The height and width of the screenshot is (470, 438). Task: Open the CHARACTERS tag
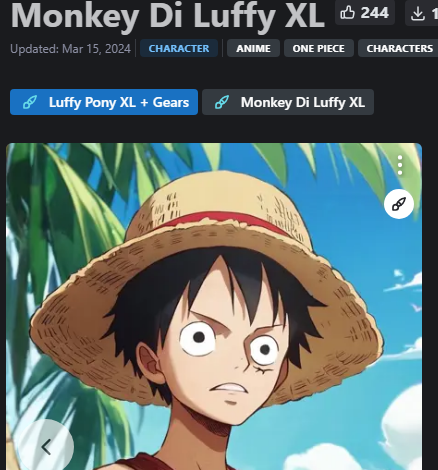[398, 48]
